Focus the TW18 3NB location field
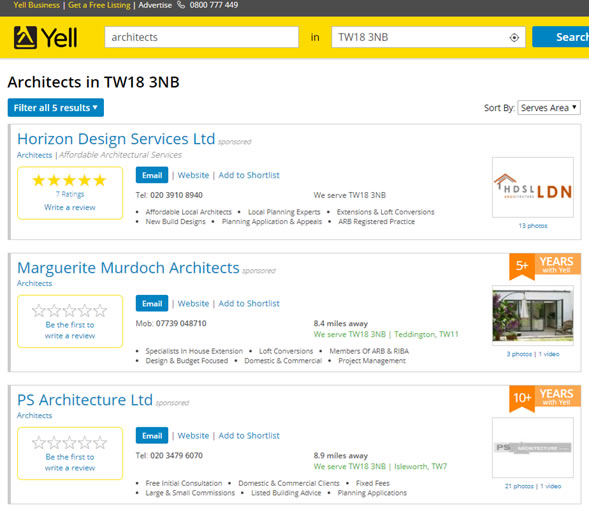Viewport: 589px width, 510px height. pyautogui.click(x=428, y=37)
